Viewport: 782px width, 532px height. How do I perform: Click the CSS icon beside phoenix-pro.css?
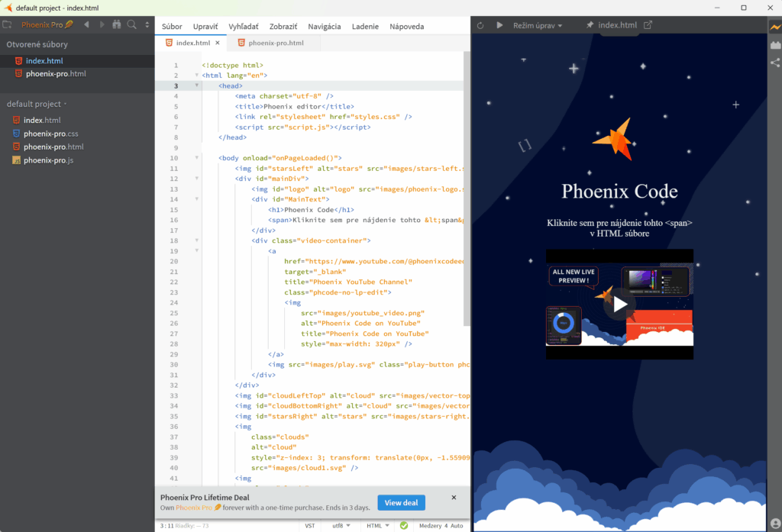(x=17, y=134)
